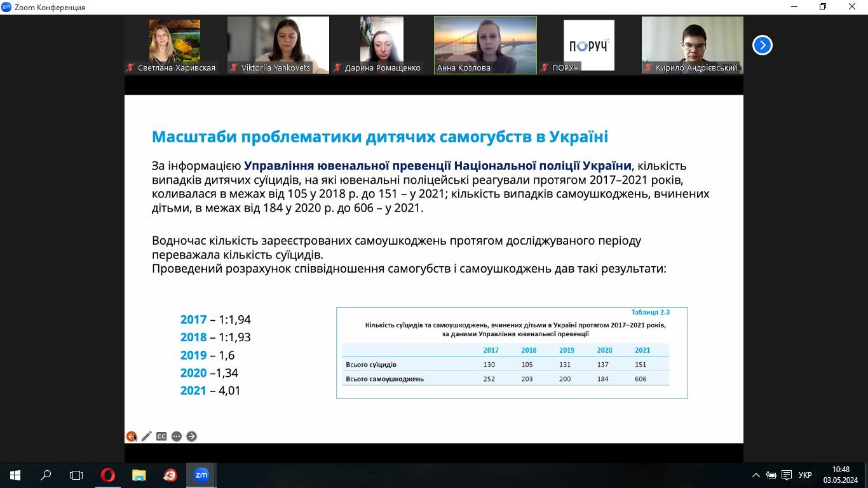Click the ПОРУЧ participant logo tile
Image resolution: width=868 pixels, height=488 pixels.
click(589, 44)
